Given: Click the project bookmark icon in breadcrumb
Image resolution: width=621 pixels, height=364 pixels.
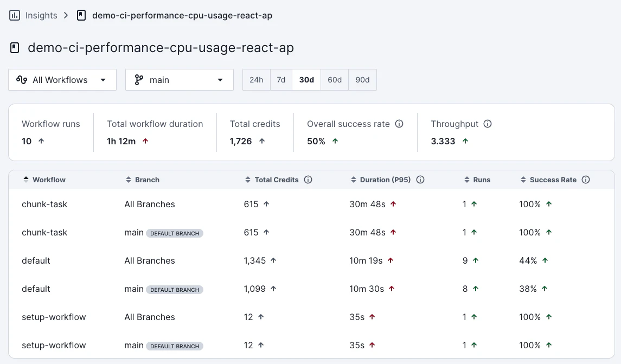Looking at the screenshot, I should click(x=81, y=15).
